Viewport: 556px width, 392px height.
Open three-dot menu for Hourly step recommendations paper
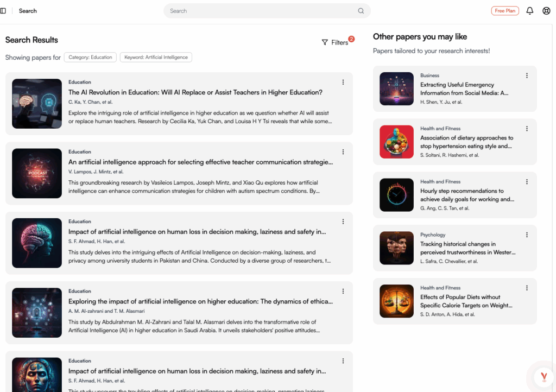tap(527, 182)
